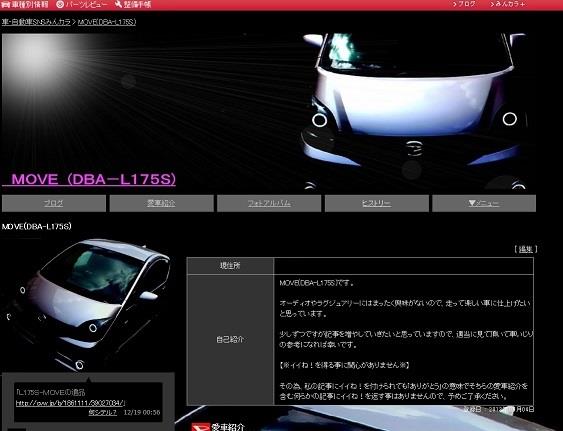Open the ブログ link in the top bar
This screenshot has height=431, width=563.
[466, 4]
